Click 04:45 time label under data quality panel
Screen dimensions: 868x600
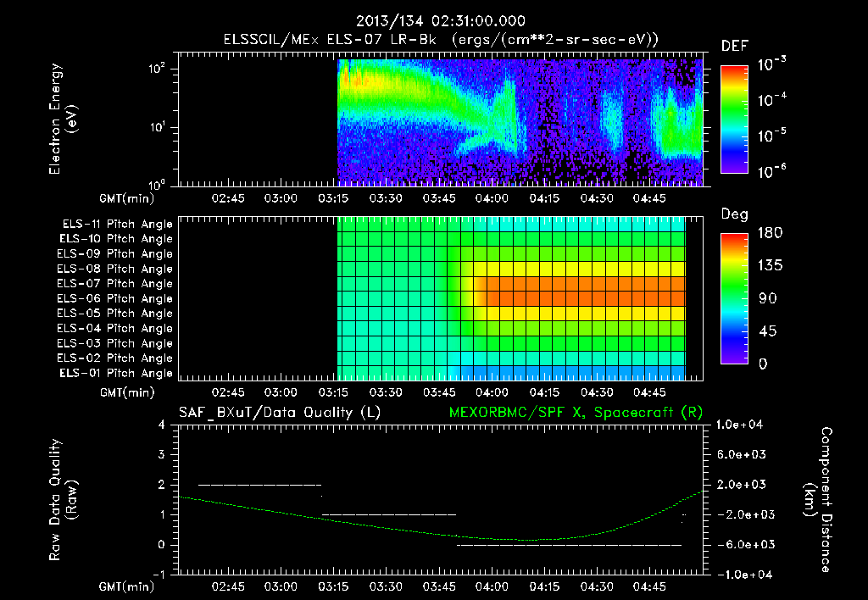pos(649,586)
